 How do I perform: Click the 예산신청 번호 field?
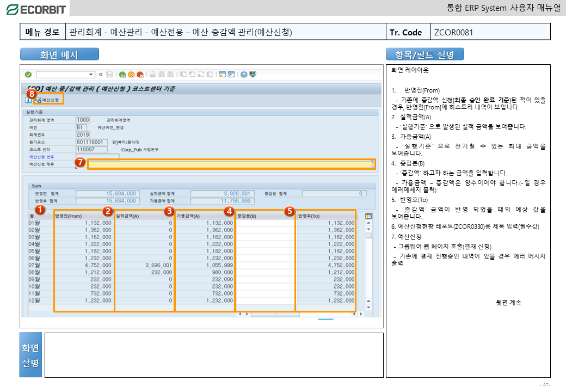[97, 157]
